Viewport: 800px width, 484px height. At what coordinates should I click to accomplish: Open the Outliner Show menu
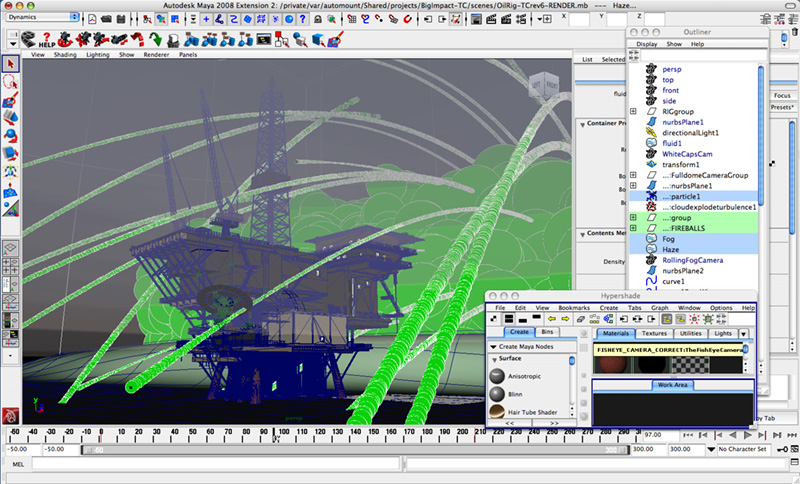(x=674, y=44)
